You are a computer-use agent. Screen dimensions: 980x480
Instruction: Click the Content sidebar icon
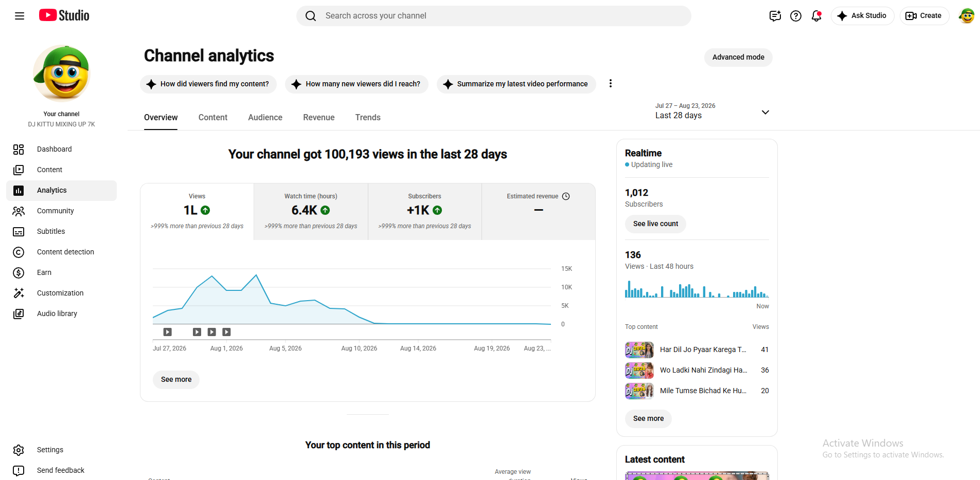(x=19, y=170)
